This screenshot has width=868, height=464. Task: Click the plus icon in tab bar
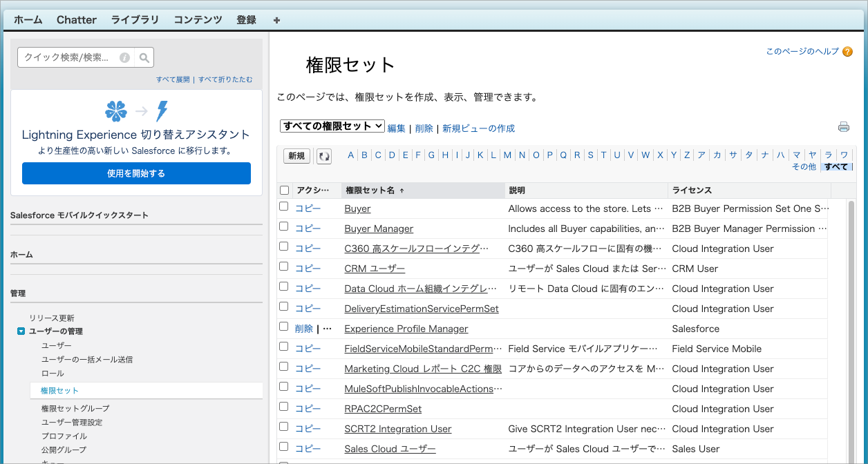point(277,20)
